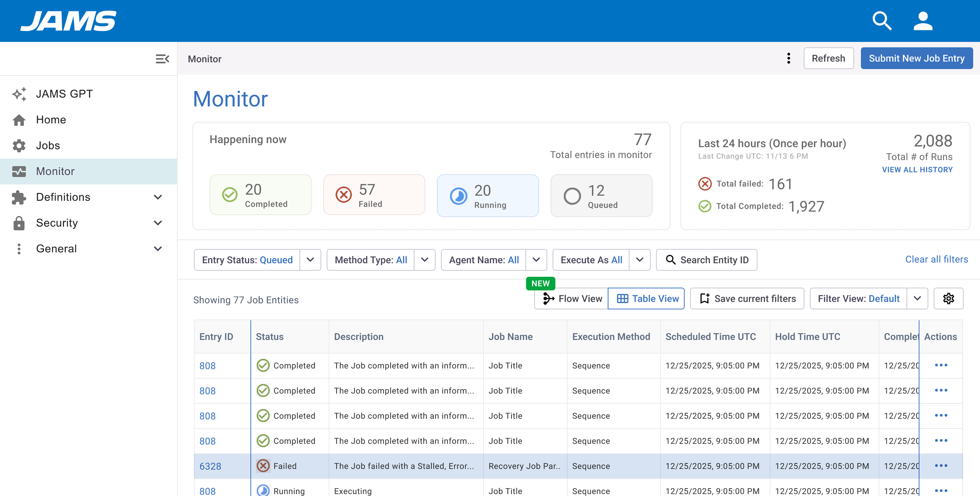The height and width of the screenshot is (496, 980).
Task: Open the Filter View Default dropdown
Action: click(869, 299)
